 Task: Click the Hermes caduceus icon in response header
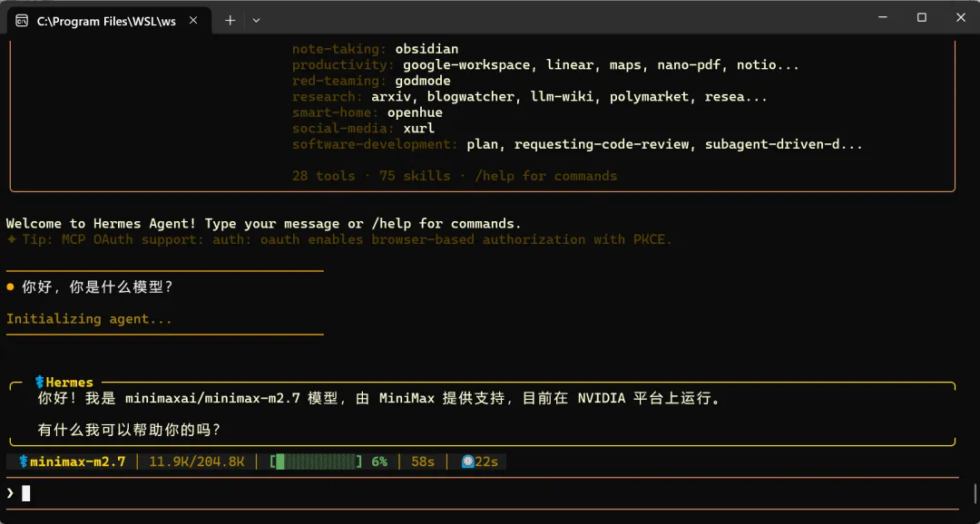click(39, 382)
